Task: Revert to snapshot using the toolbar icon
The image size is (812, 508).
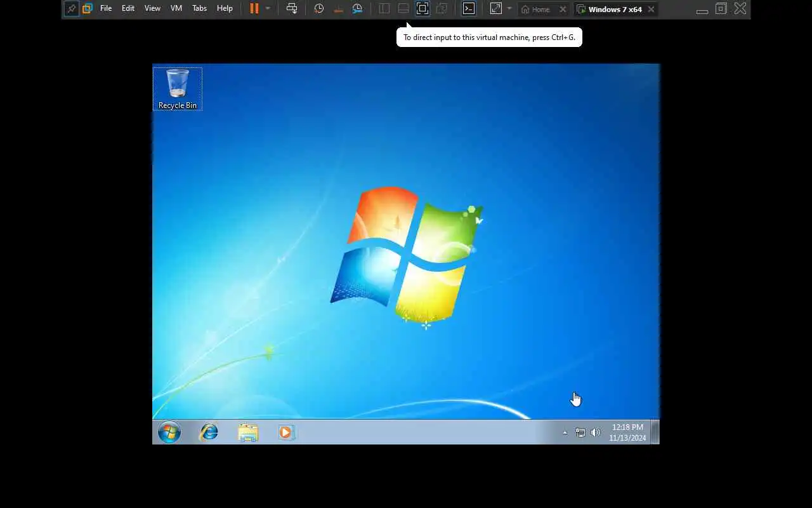Action: [338, 9]
